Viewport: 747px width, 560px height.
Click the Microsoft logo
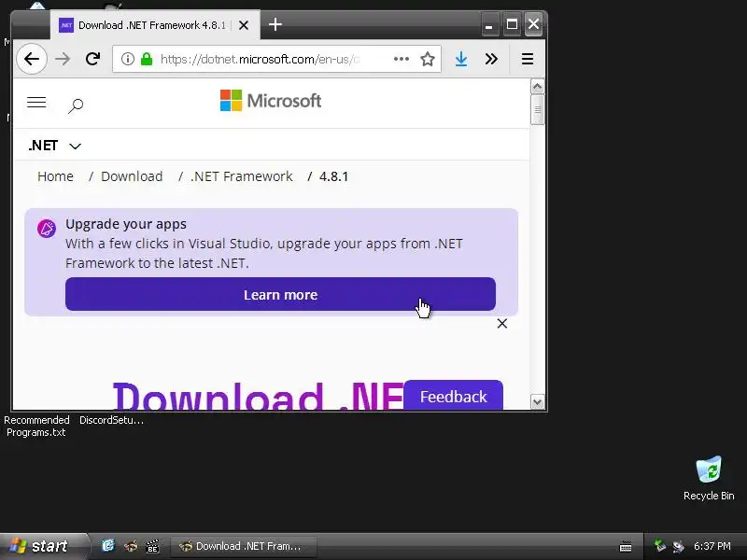click(x=271, y=101)
